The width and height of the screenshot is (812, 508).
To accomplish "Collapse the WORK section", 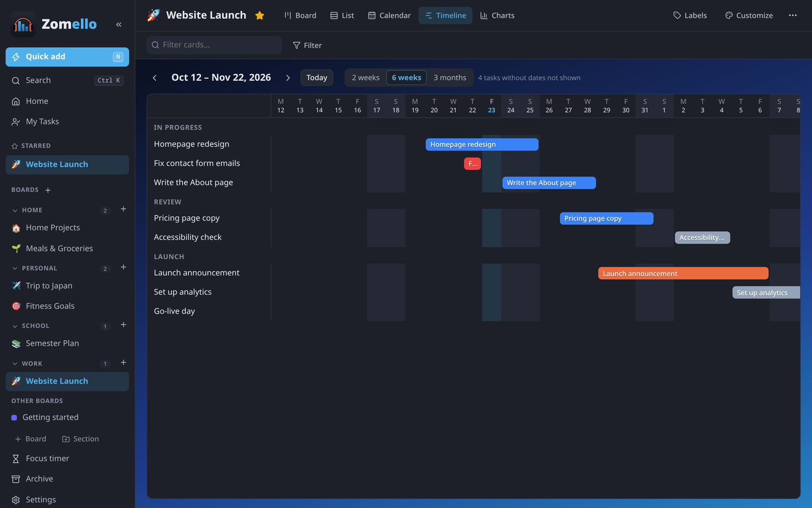I will tap(15, 364).
